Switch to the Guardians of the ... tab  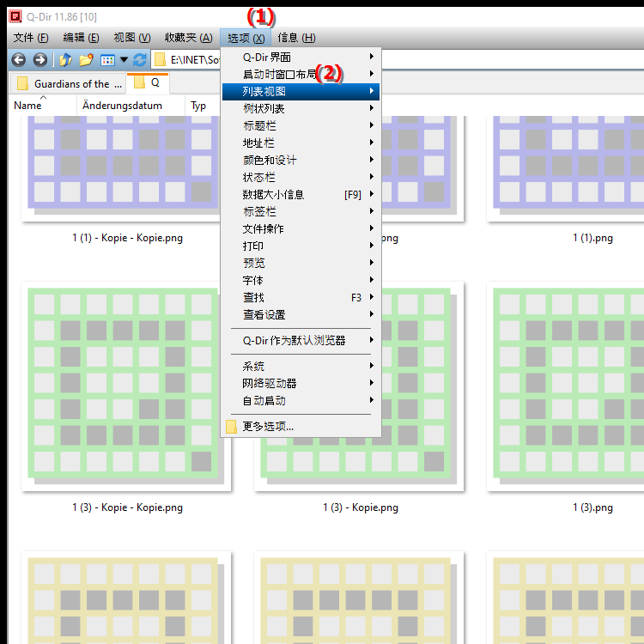click(x=68, y=84)
